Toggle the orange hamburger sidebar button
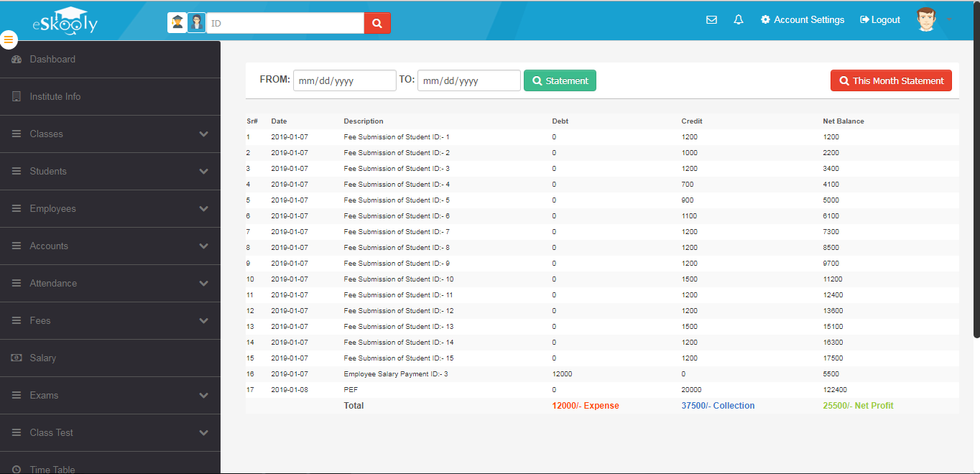 (8, 39)
